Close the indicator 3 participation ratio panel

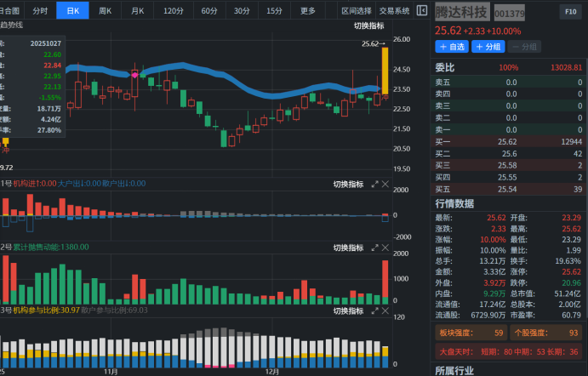(385, 311)
